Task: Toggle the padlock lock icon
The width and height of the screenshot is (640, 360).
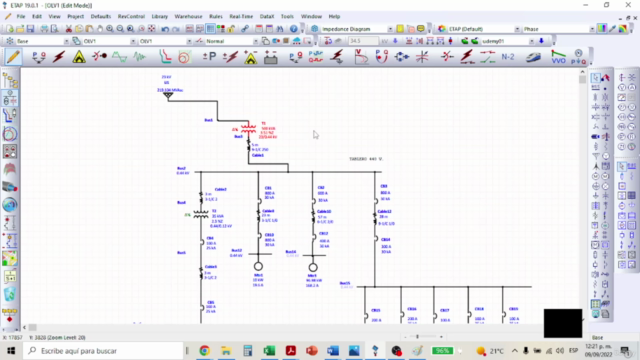Action: click(x=231, y=29)
